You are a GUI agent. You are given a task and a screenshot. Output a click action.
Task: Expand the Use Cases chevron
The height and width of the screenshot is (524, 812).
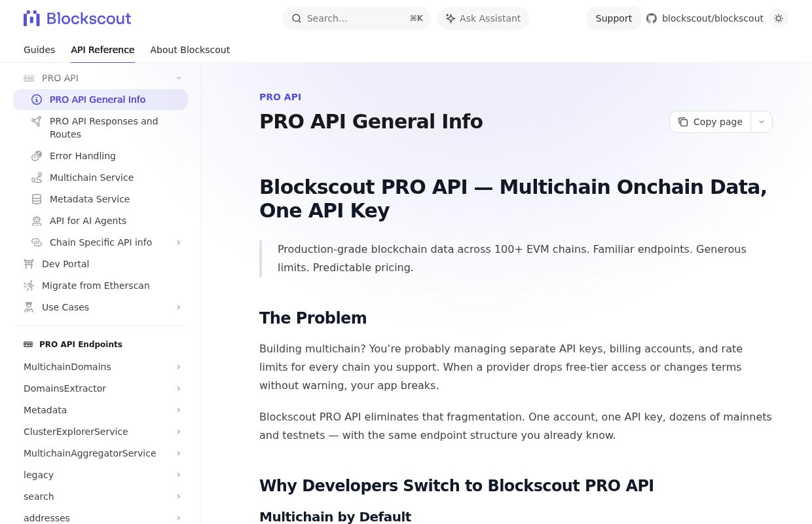pyautogui.click(x=179, y=307)
